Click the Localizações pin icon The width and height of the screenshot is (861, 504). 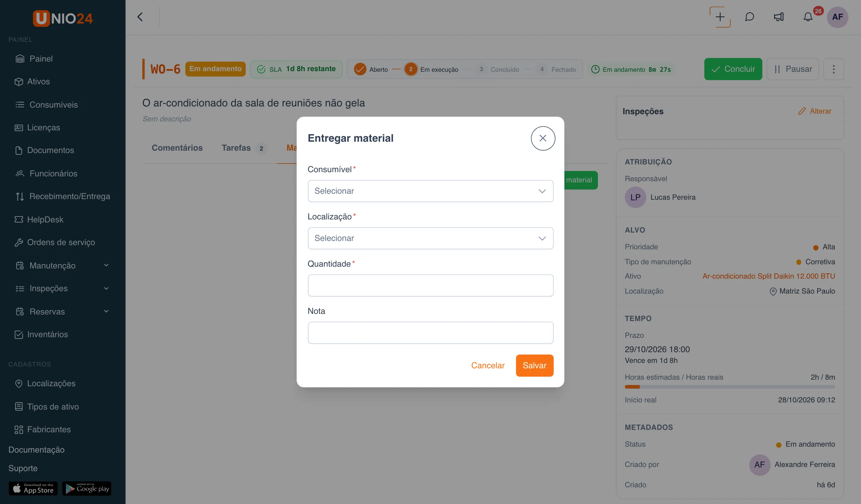point(19,384)
